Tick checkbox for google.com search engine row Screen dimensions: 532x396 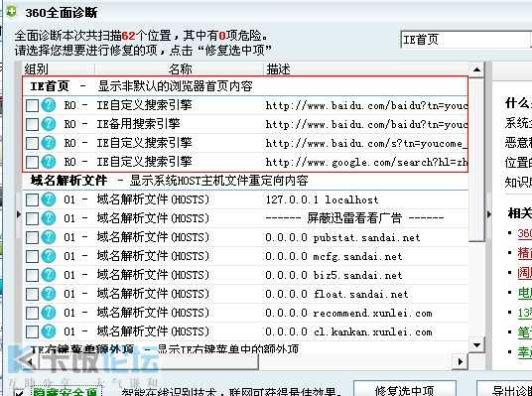click(x=32, y=162)
